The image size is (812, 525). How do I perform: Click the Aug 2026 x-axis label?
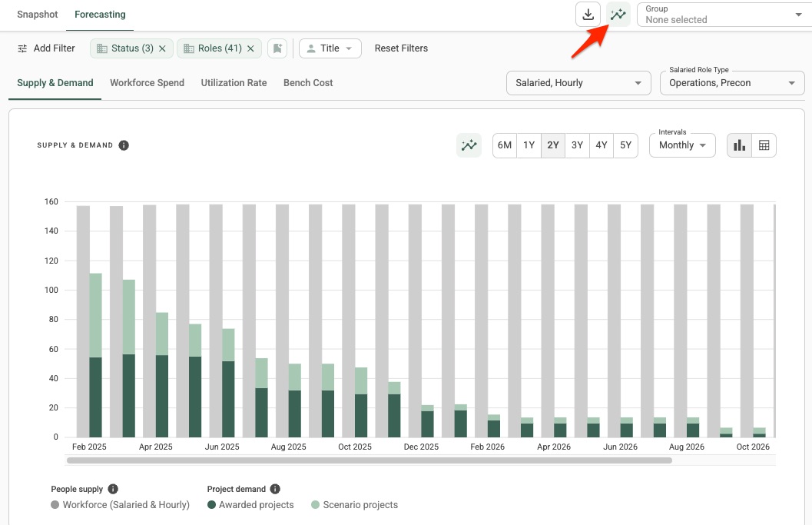coord(687,447)
